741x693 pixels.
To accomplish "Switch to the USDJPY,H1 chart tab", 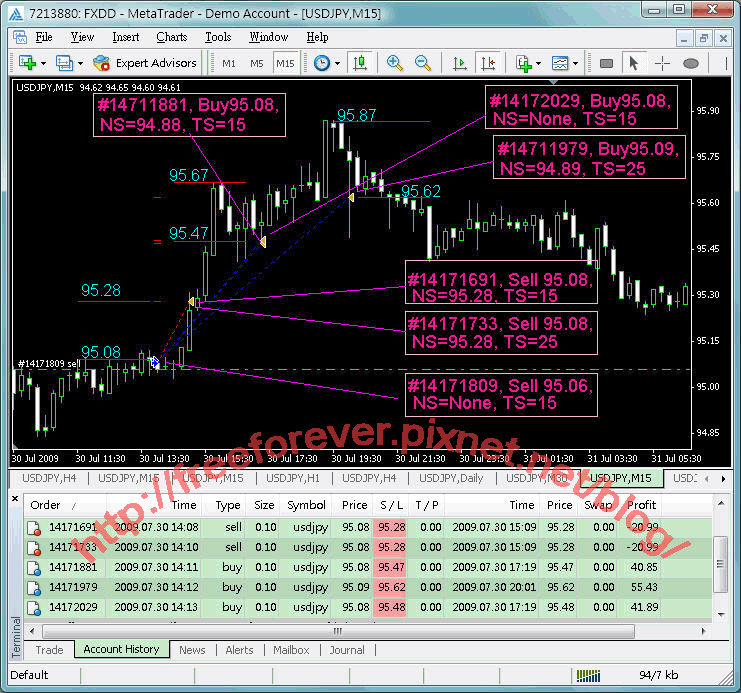I will [x=293, y=478].
